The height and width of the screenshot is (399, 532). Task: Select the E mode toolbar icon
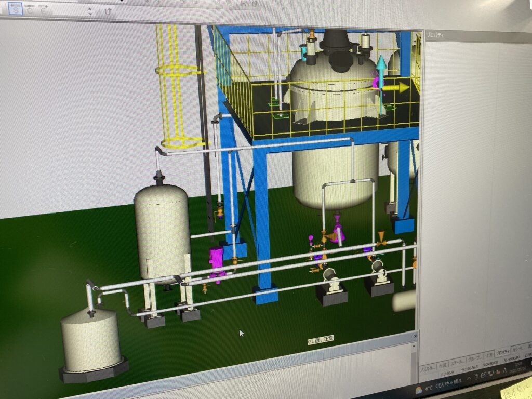tap(43, 9)
